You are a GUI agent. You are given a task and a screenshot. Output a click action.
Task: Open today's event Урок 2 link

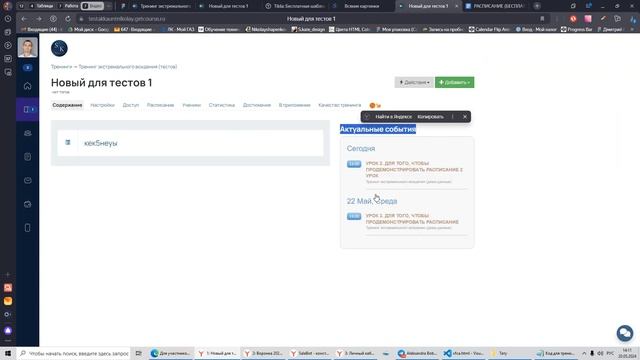414,169
